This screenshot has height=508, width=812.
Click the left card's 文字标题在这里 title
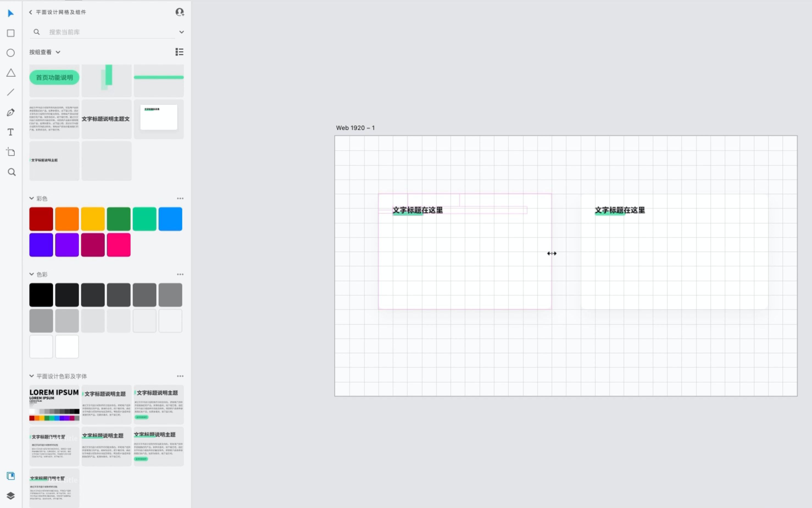click(418, 210)
